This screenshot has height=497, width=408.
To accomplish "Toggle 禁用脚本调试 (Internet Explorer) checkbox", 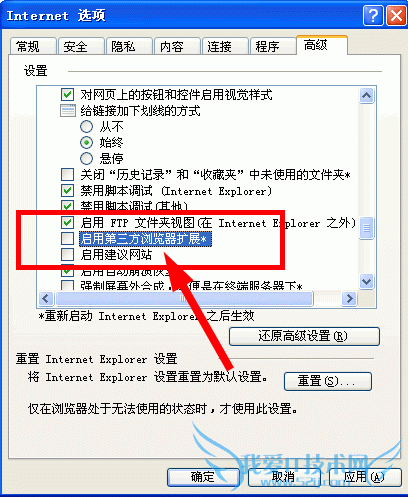I will (x=68, y=191).
